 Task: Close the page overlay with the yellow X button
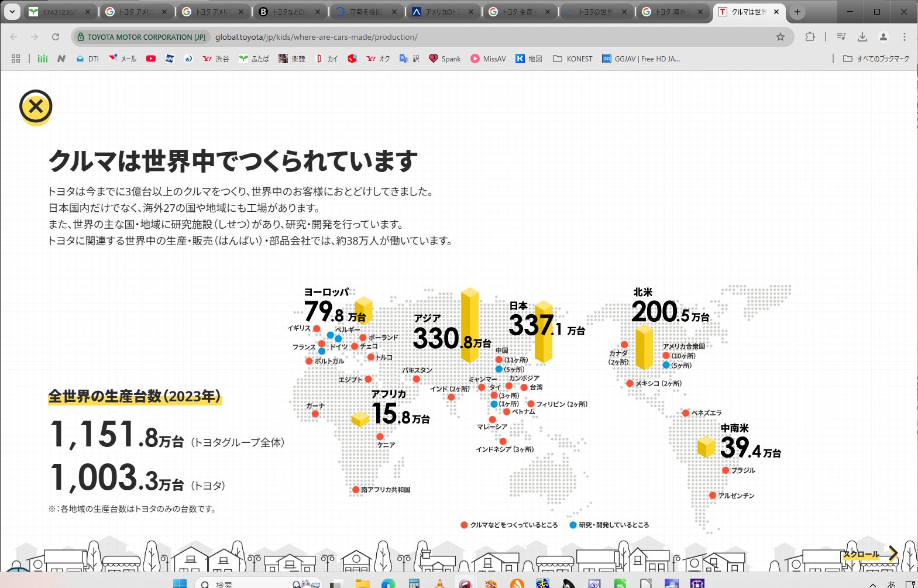pos(36,106)
